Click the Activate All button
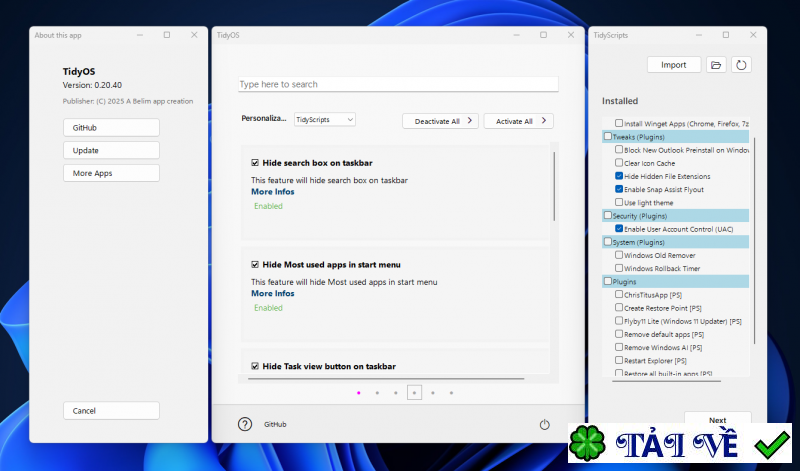800x471 pixels. [x=518, y=121]
